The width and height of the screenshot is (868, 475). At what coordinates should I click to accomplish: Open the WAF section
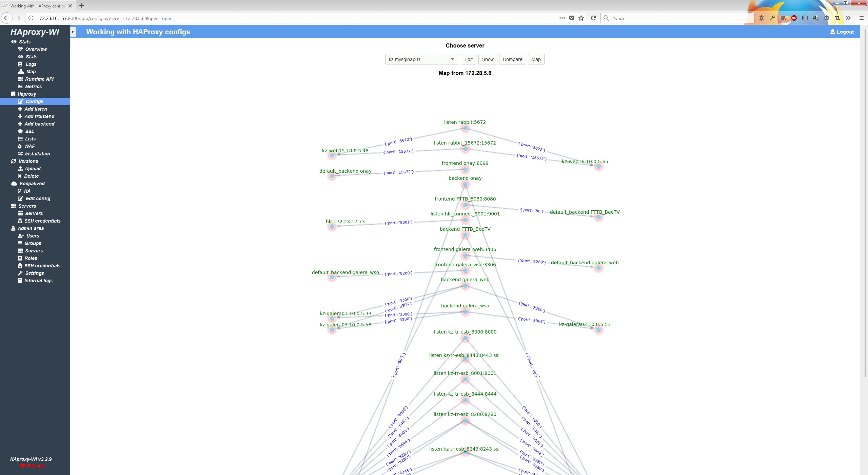point(29,146)
